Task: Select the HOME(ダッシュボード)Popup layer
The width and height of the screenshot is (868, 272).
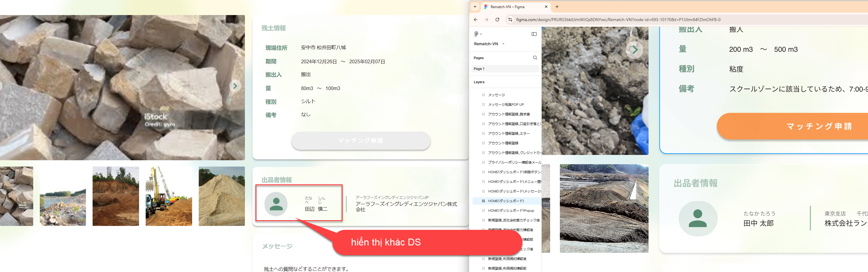Action: (x=511, y=211)
